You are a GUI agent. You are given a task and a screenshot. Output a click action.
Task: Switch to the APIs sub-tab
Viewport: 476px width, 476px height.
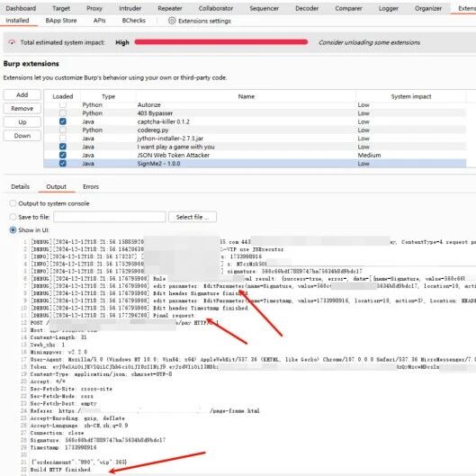[x=99, y=21]
